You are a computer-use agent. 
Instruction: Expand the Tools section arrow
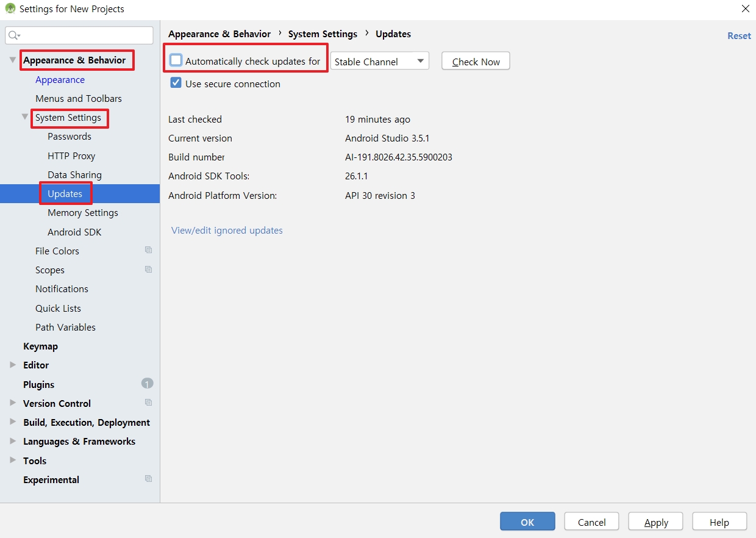[13, 461]
